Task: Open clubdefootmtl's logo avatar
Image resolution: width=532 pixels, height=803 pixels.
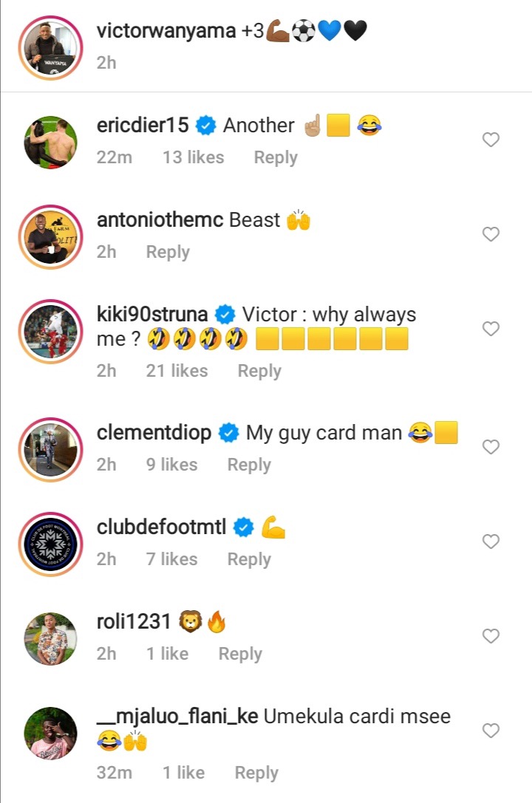Action: [50, 544]
